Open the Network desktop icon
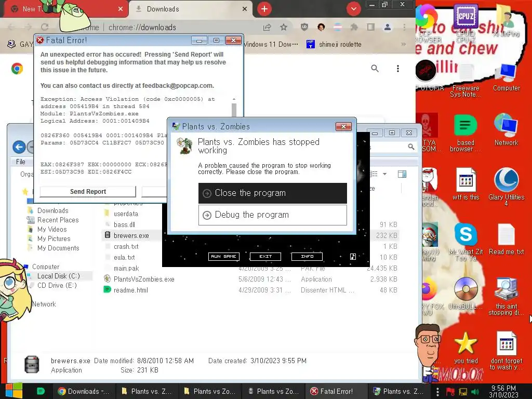 pos(506,130)
